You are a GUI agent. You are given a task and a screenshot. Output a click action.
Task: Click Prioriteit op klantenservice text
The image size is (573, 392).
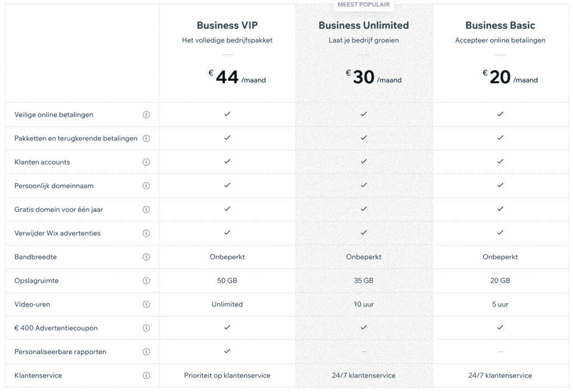click(x=227, y=375)
